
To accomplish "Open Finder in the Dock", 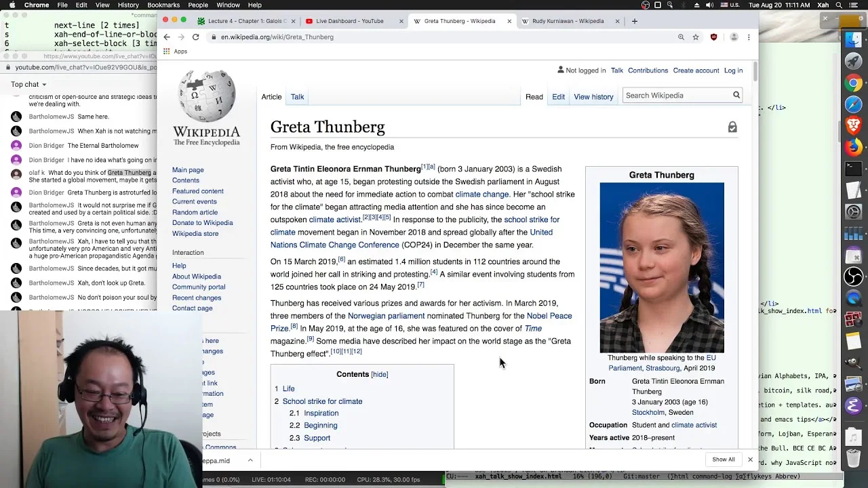I will click(x=853, y=40).
